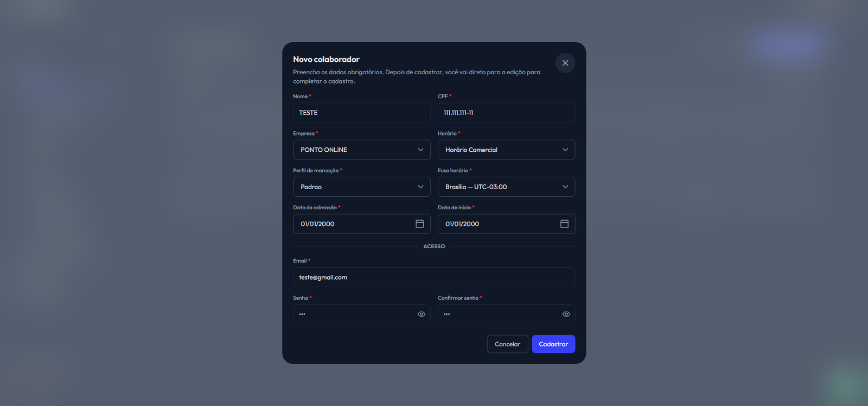868x406 pixels.
Task: Show the Senha password text
Action: pos(422,314)
